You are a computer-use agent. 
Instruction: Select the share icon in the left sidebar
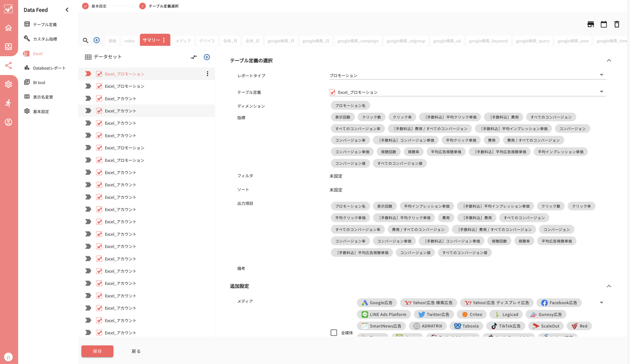pos(8,66)
